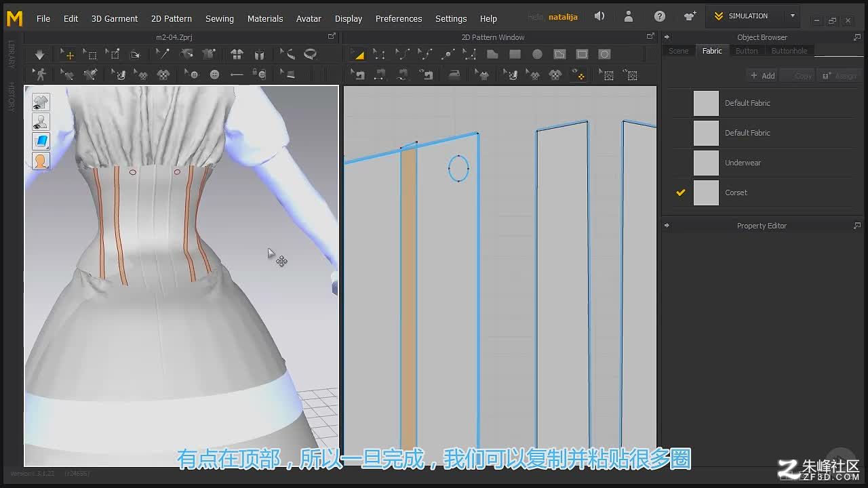Click the Assign fabric button

[x=840, y=76]
